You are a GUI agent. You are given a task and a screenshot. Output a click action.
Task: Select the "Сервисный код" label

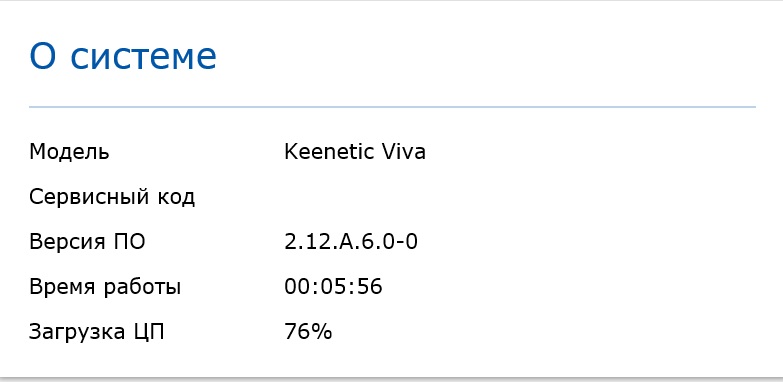tap(112, 197)
